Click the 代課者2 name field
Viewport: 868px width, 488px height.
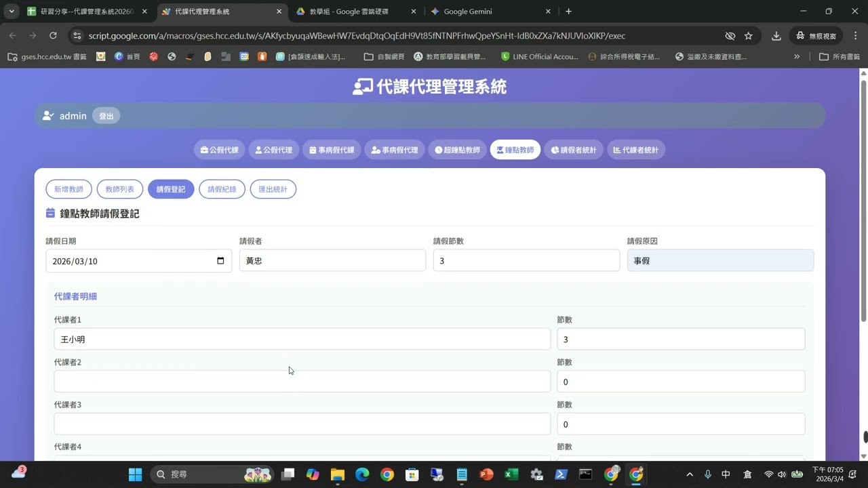pos(302,382)
